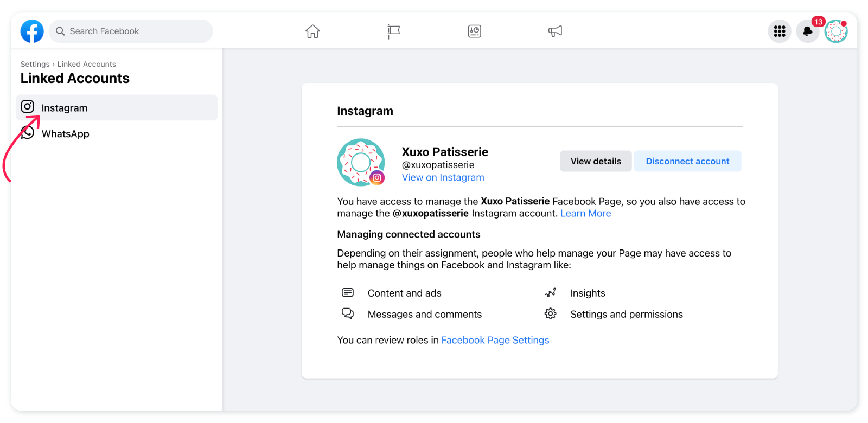
Task: Select Instagram linked account item
Action: tap(117, 108)
